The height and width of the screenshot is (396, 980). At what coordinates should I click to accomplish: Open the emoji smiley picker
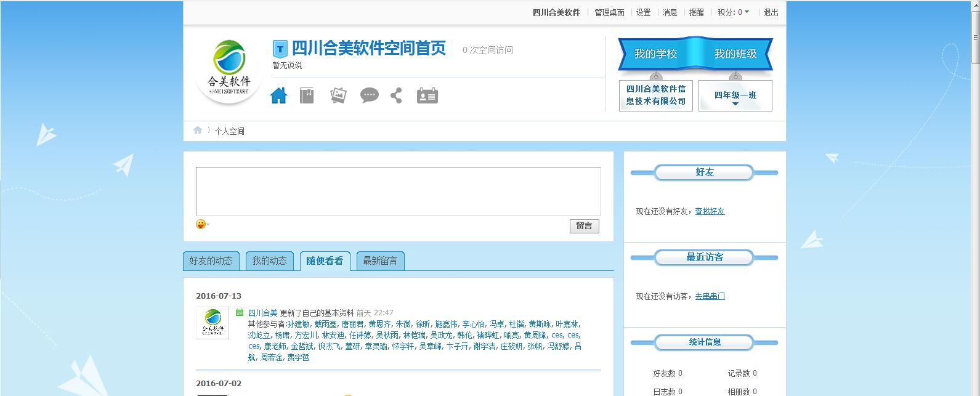(201, 224)
